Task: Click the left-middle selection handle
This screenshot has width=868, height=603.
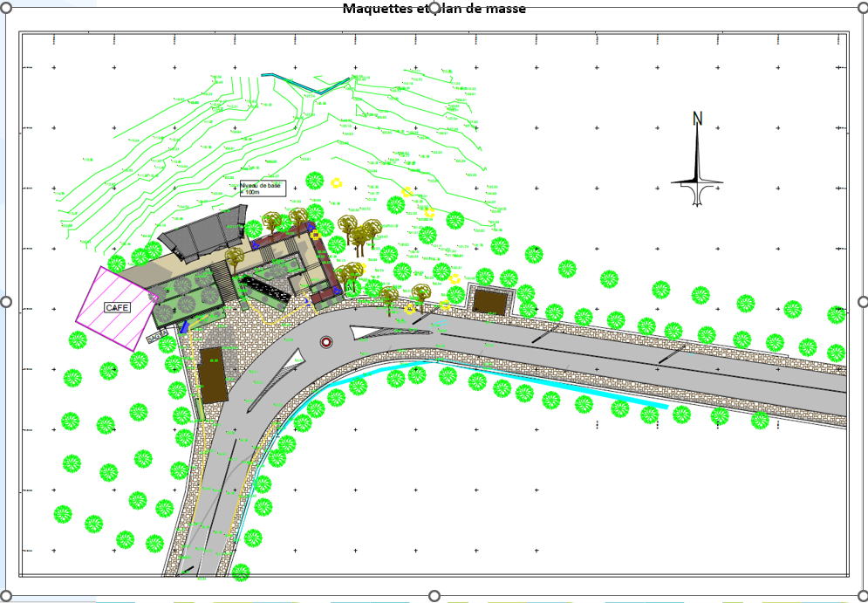Action: click(x=6, y=302)
